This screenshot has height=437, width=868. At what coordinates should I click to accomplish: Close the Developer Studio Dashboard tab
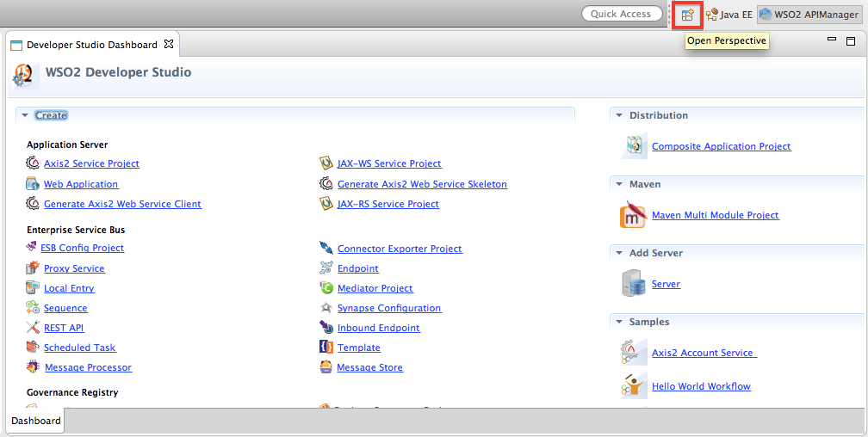point(169,44)
